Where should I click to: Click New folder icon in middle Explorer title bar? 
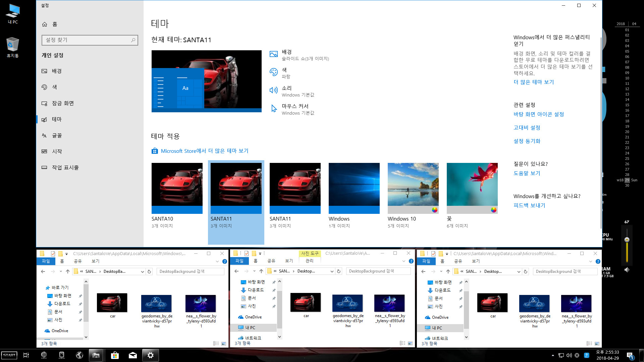coord(254,253)
